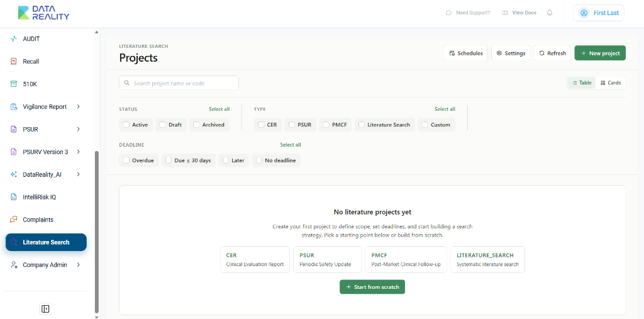Open the Complaints sidebar item
The height and width of the screenshot is (319, 644).
point(46,220)
